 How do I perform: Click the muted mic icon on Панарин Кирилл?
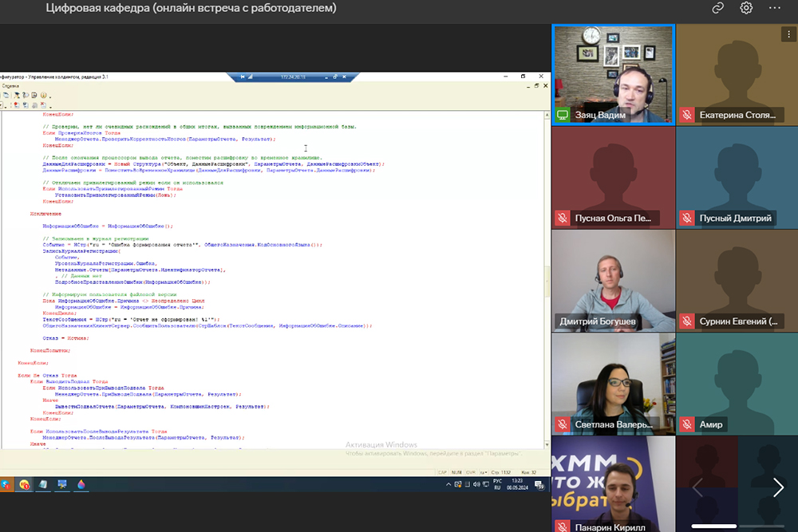coord(563,526)
